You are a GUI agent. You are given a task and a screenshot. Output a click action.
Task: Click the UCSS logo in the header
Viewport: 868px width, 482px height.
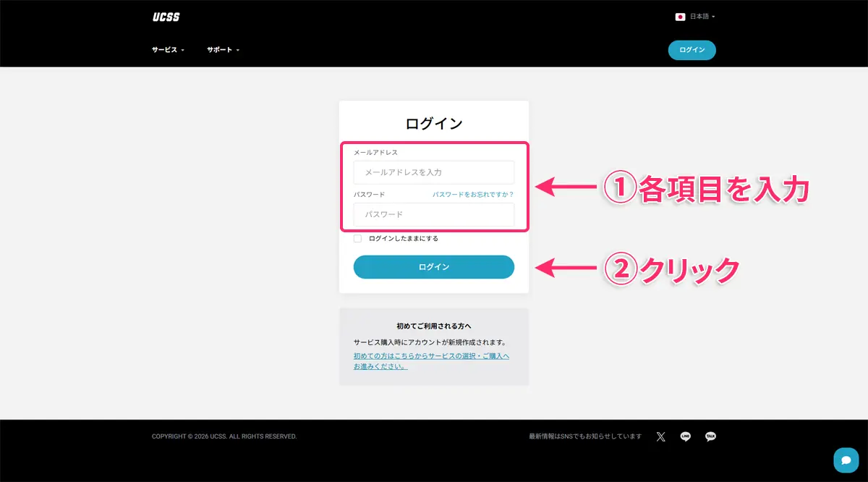coord(166,17)
